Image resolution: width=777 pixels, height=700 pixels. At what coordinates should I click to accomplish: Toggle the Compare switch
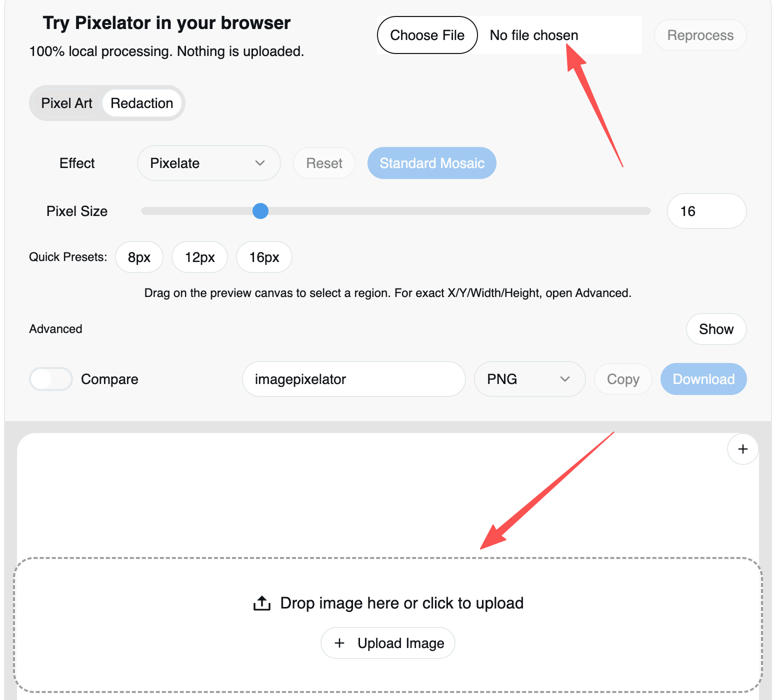(x=50, y=379)
